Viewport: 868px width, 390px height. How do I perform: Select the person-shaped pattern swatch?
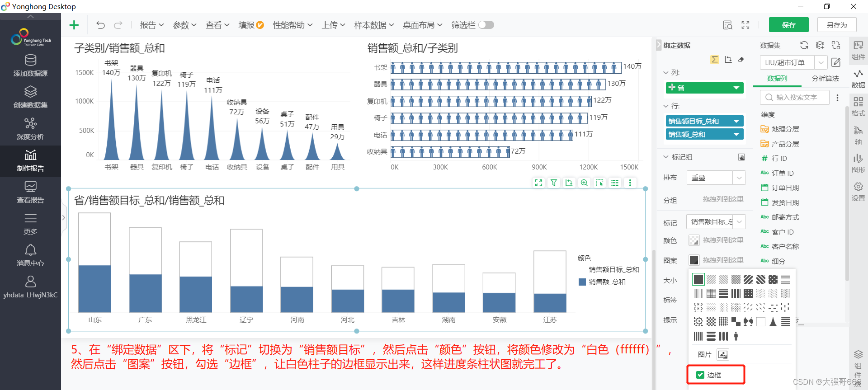click(736, 336)
